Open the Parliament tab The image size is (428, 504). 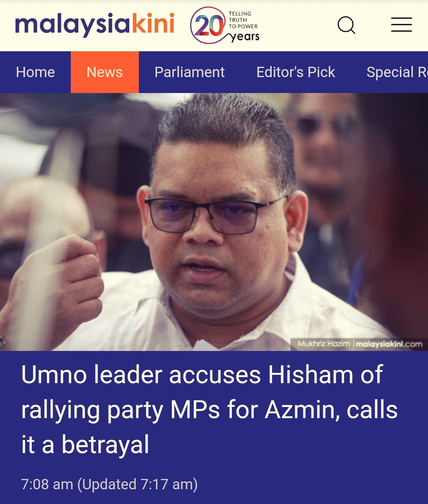point(190,72)
